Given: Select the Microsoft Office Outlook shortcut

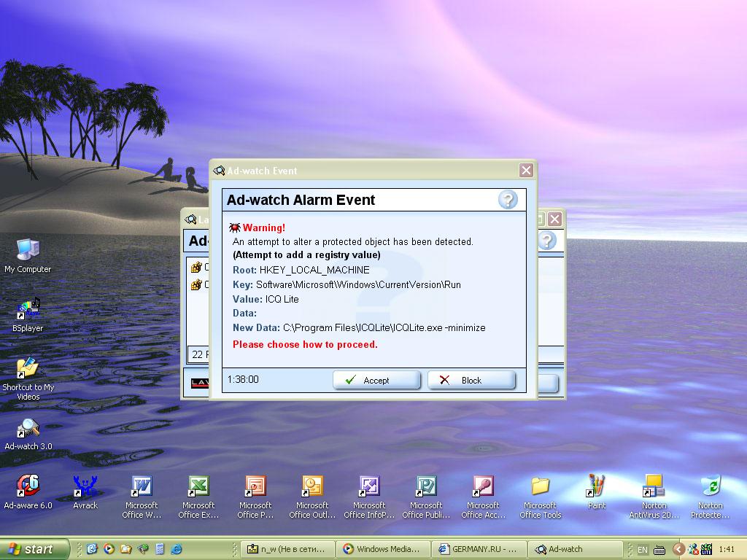Looking at the screenshot, I should (312, 486).
